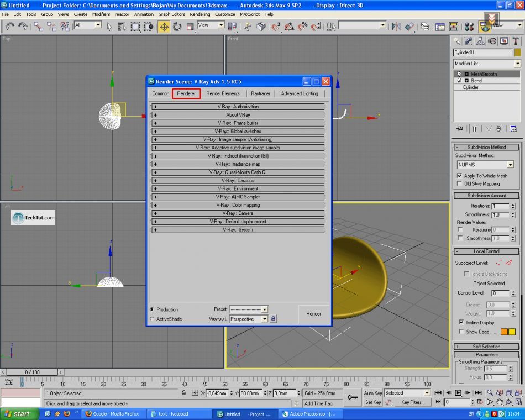Click the Pan View hand icon
This screenshot has width=525, height=420.
point(500,402)
